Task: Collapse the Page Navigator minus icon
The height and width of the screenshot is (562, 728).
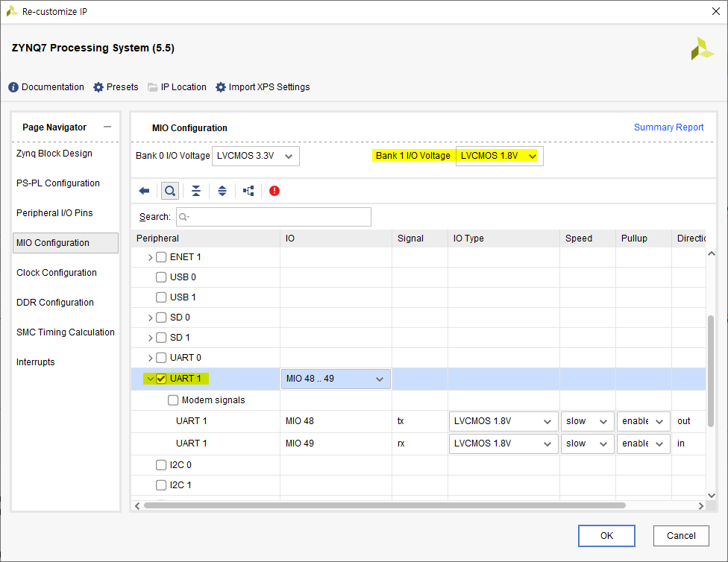Action: [107, 127]
